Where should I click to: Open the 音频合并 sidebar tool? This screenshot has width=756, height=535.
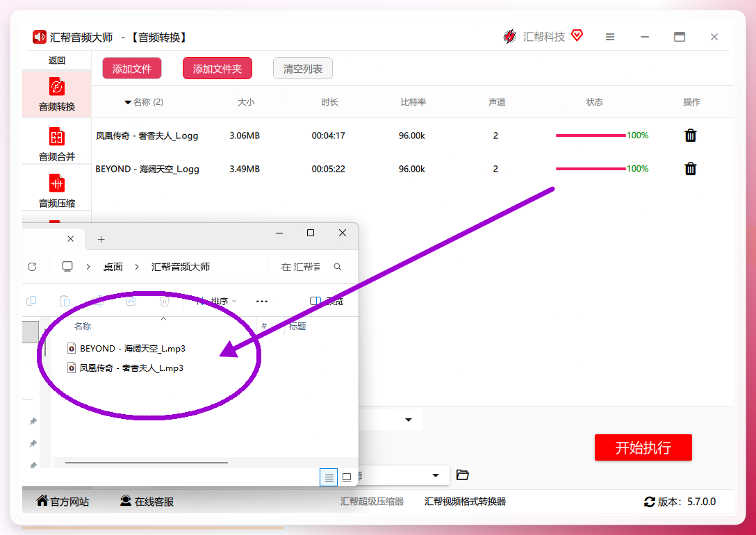pyautogui.click(x=56, y=144)
